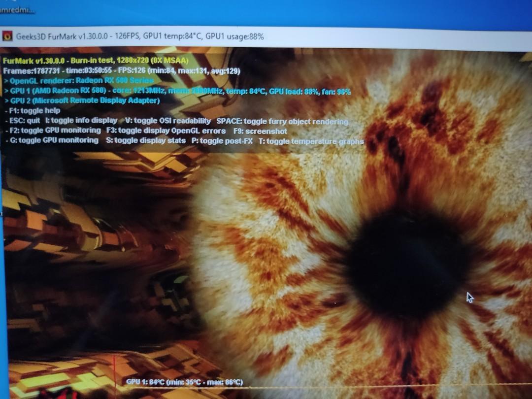Click the "OpenGL renderer: Radeon RX 500 Series" line
Screen dimensions: 532x399
[79, 81]
